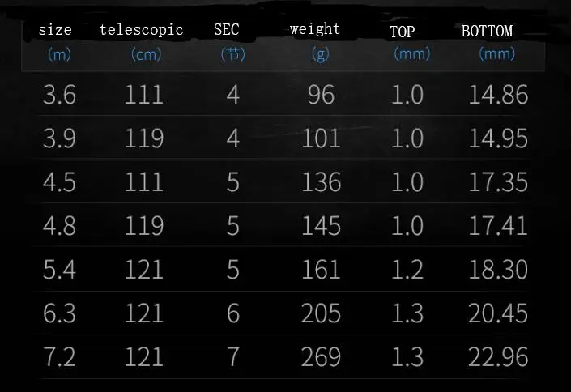The width and height of the screenshot is (571, 392).
Task: Click the 17.35 bottom value
Action: click(x=498, y=181)
